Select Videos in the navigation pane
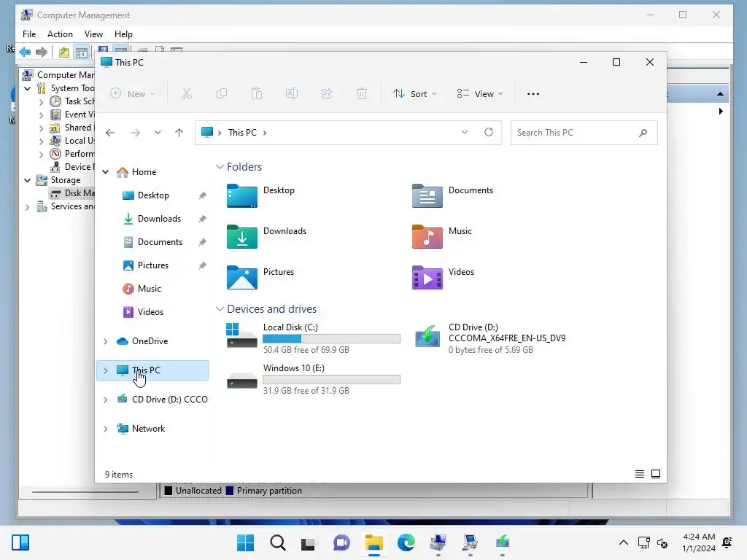This screenshot has width=747, height=560. tap(150, 312)
